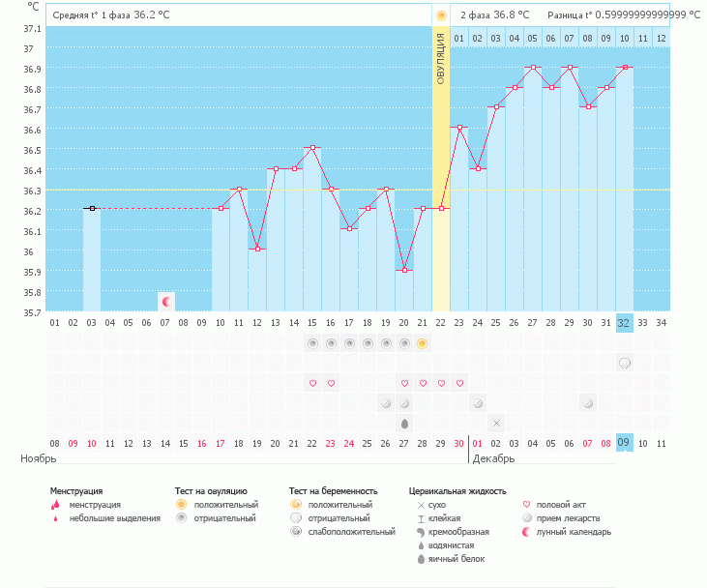Select negative ovulation test icon on cycle day 15
Image resolution: width=707 pixels, height=588 pixels.
pyautogui.click(x=312, y=343)
